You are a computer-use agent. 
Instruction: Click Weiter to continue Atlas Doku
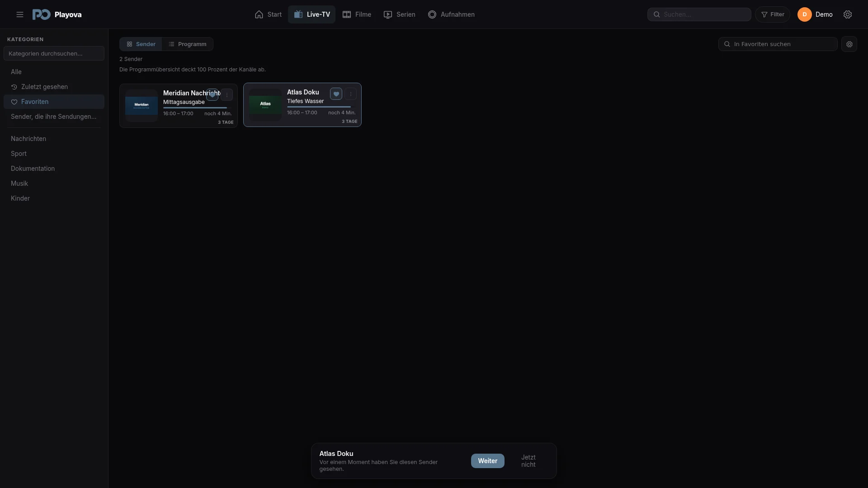[488, 461]
